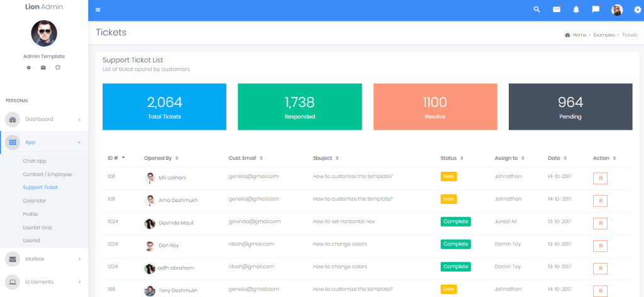Sort table by Cust. Email column
This screenshot has width=644, height=297.
coord(246,158)
